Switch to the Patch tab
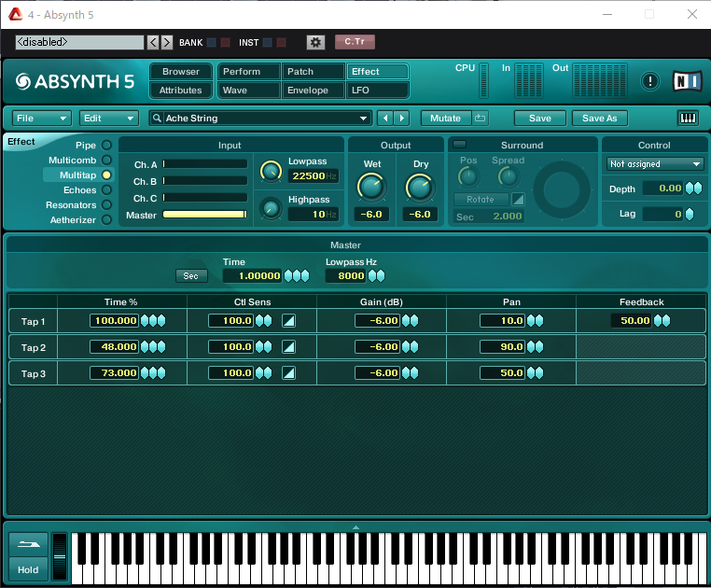 click(x=314, y=72)
